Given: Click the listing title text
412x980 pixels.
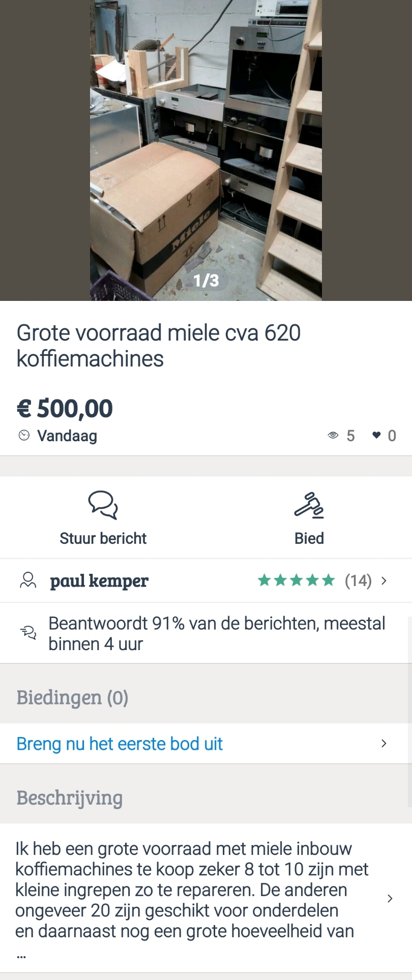Looking at the screenshot, I should click(x=159, y=346).
